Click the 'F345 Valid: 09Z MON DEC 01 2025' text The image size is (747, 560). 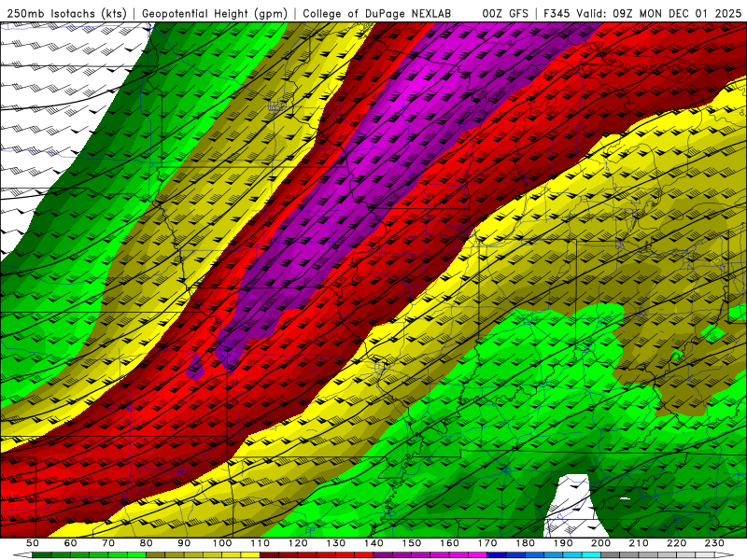point(642,13)
